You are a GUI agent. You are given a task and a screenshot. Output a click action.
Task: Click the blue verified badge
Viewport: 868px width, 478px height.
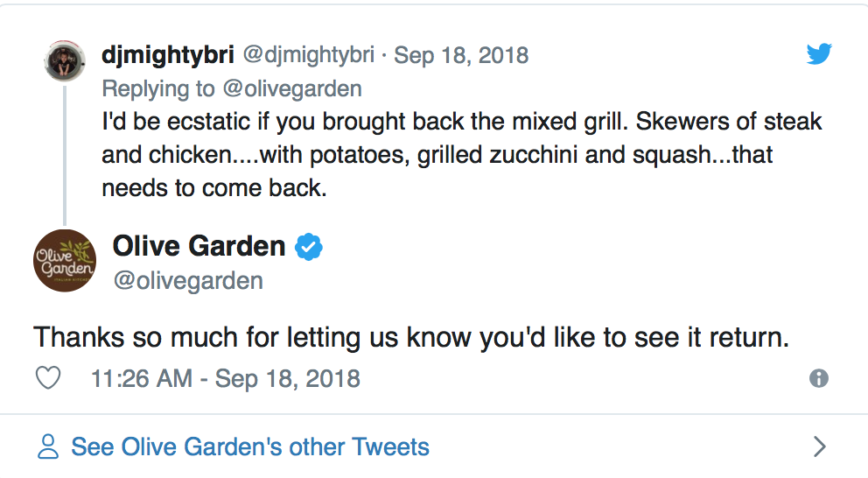[x=308, y=248]
